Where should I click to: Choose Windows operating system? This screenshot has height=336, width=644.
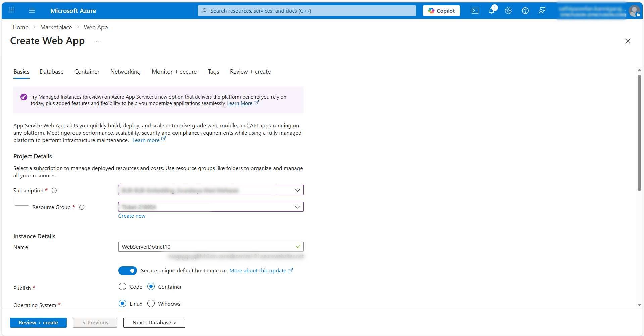(x=151, y=304)
